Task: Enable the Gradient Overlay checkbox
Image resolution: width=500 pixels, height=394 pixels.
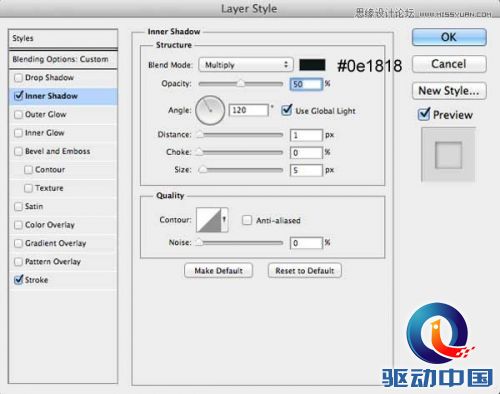Action: (x=18, y=243)
